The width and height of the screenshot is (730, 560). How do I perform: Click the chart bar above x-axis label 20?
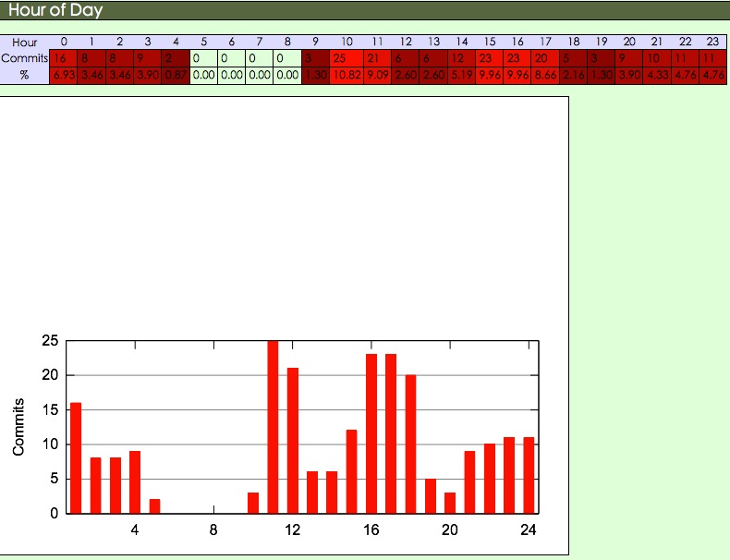pos(450,504)
